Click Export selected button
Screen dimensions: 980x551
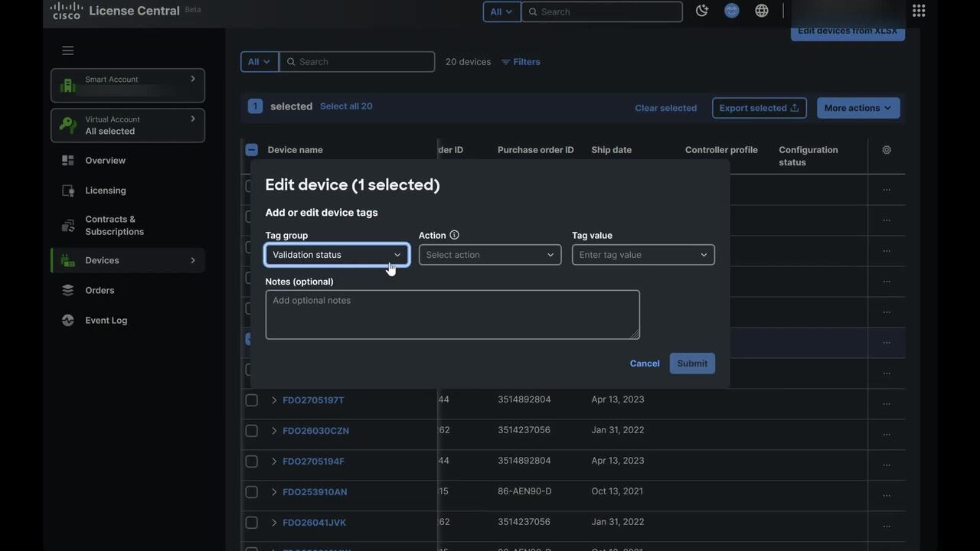click(759, 108)
